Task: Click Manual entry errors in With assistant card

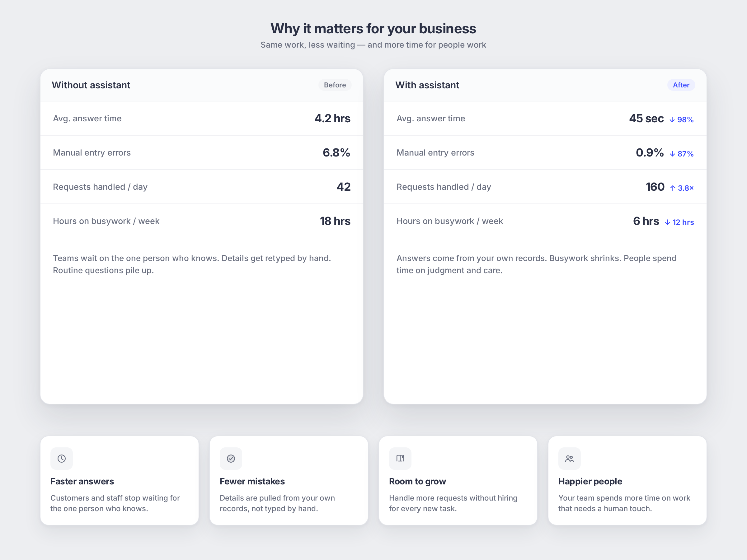Action: (x=435, y=152)
